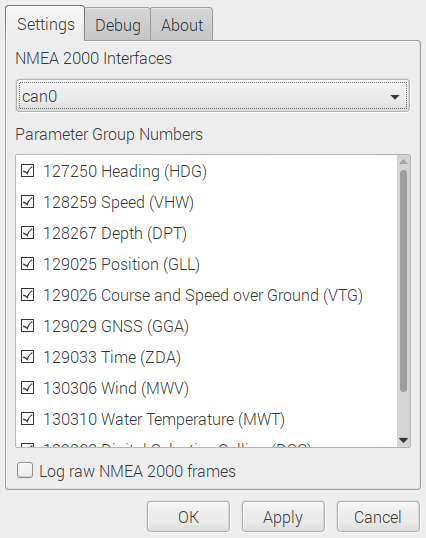This screenshot has height=538, width=426.
Task: Enable Log raw NMEA 2000 frames
Action: (x=25, y=470)
